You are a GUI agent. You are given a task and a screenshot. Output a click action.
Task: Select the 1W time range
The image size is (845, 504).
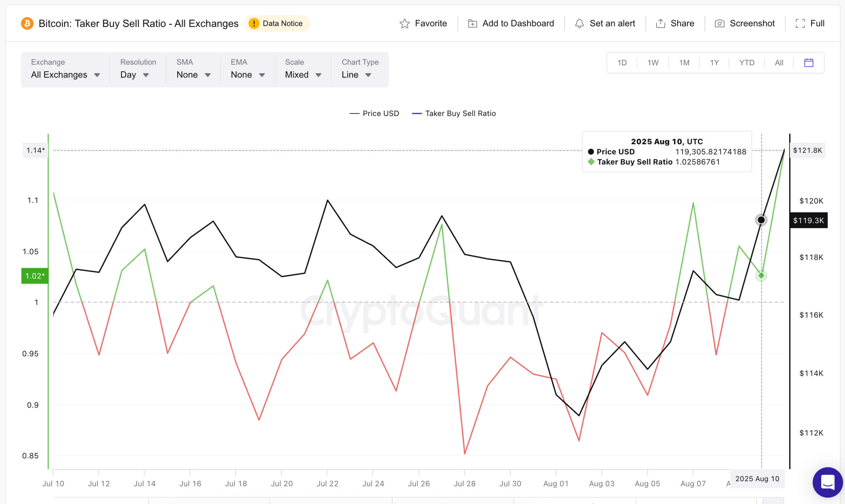pyautogui.click(x=653, y=62)
